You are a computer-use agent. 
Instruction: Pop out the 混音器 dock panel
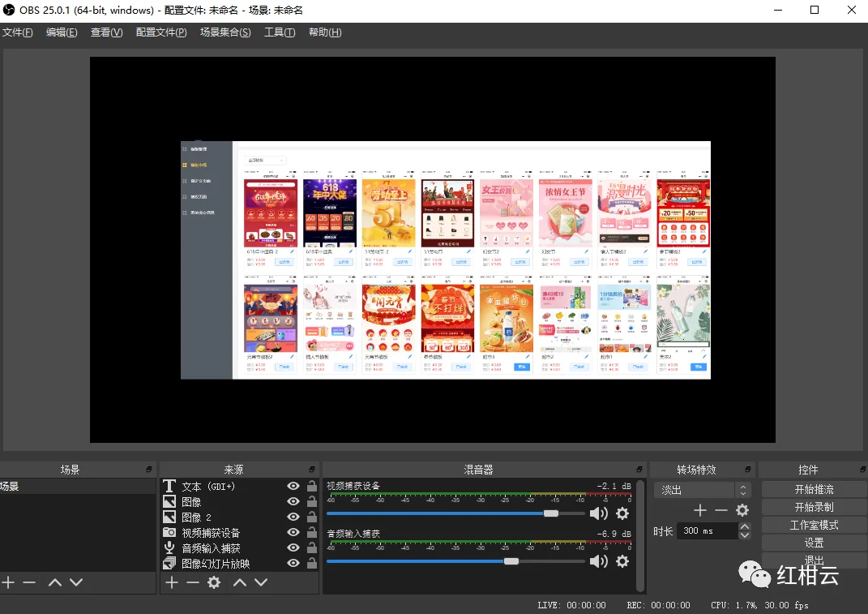point(639,470)
